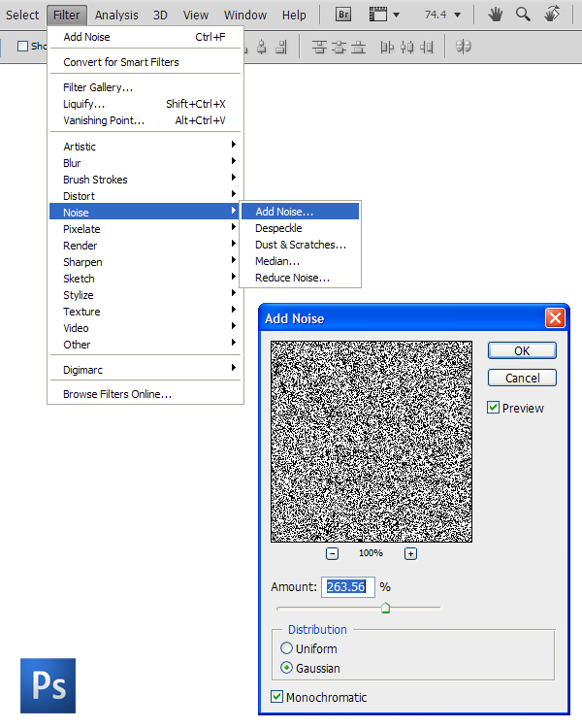The height and width of the screenshot is (728, 582).
Task: Select the Zoom magnifier tool in the top bar
Action: (523, 15)
